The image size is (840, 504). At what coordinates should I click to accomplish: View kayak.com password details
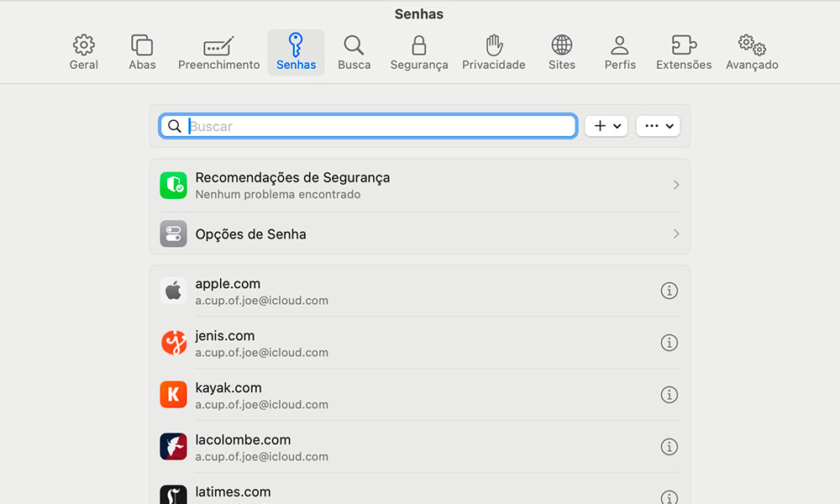[x=669, y=395]
